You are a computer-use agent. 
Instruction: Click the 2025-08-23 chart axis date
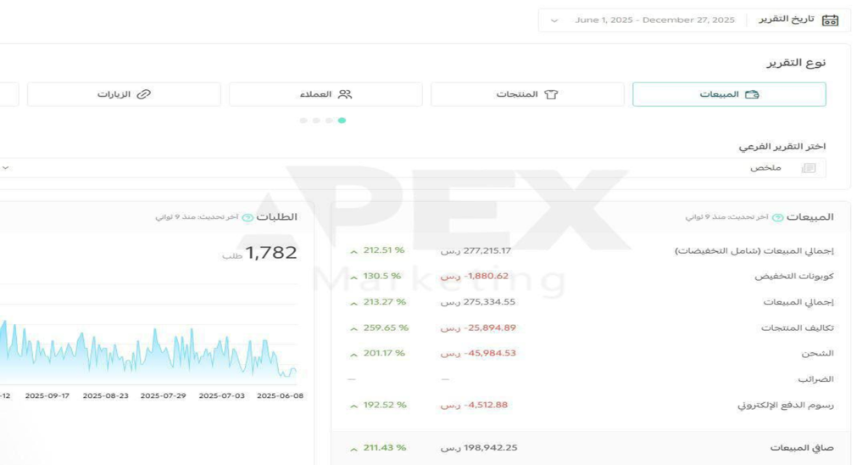pos(105,396)
